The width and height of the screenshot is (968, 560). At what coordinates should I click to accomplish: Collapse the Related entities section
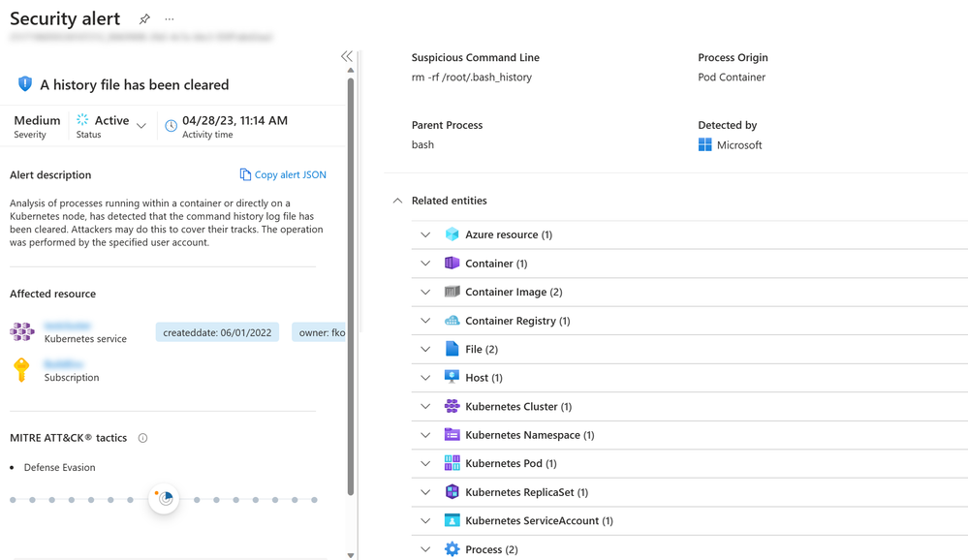[397, 201]
